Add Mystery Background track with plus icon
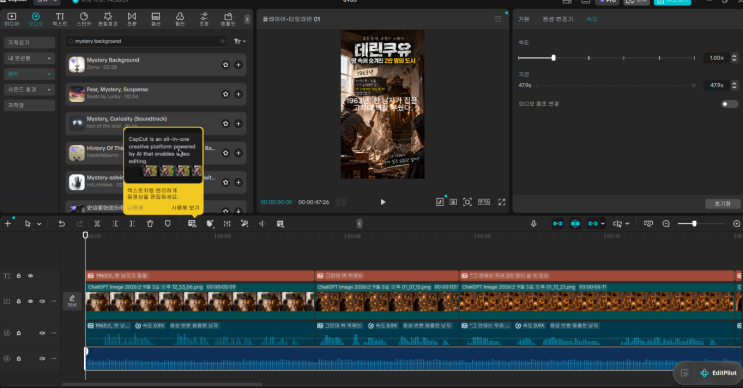The height and width of the screenshot is (388, 743). (238, 65)
